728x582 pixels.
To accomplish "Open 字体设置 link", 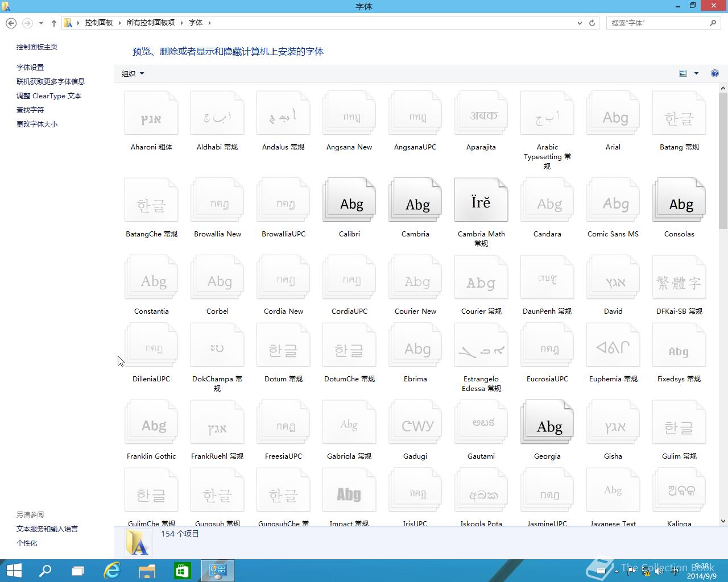I will pyautogui.click(x=30, y=68).
